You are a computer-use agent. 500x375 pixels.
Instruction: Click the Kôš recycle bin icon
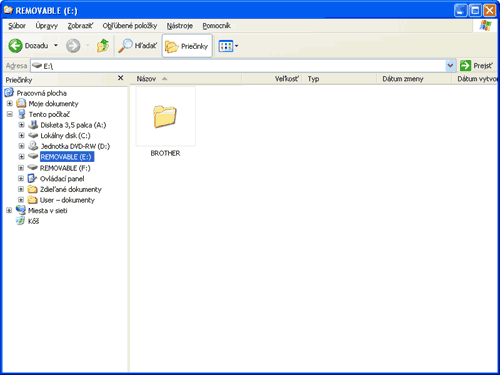pos(21,221)
